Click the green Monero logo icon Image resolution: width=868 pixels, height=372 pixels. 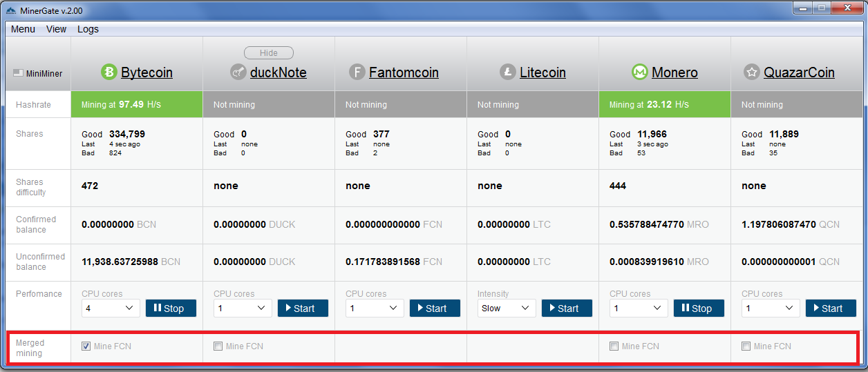640,72
